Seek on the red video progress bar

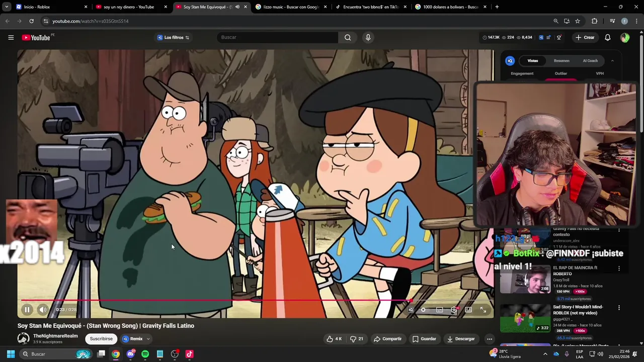[x=256, y=301]
